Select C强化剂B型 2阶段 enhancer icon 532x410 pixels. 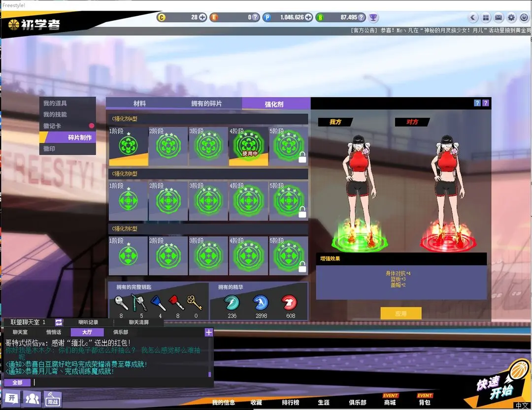(168, 201)
